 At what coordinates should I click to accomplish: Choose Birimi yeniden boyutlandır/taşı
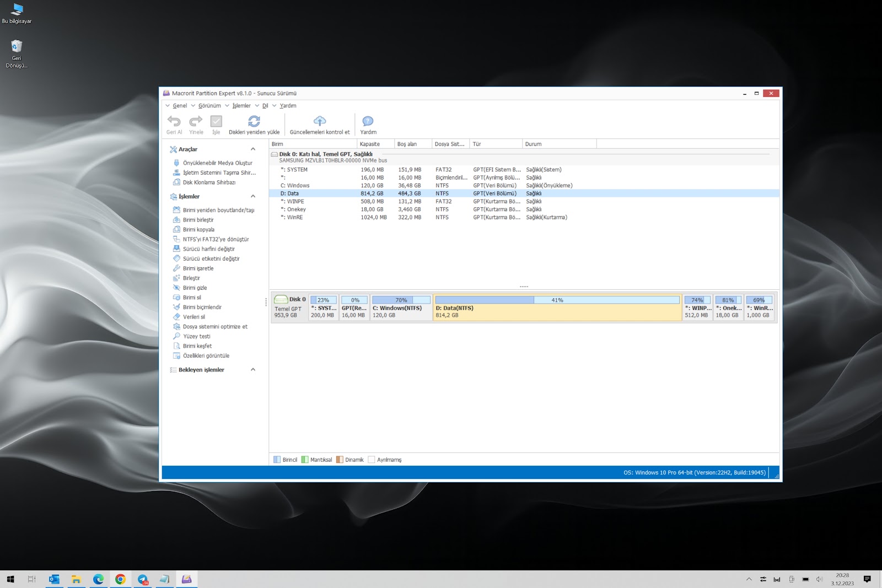point(218,210)
